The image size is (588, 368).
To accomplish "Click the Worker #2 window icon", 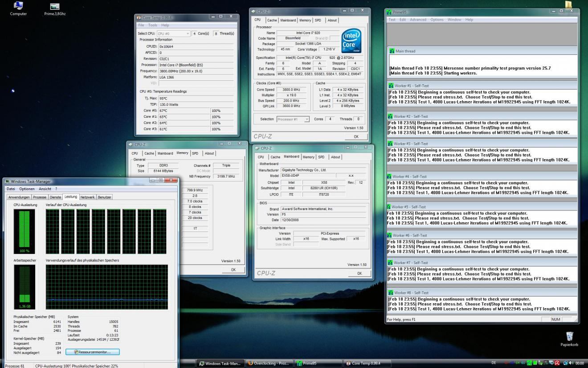I will coord(391,116).
